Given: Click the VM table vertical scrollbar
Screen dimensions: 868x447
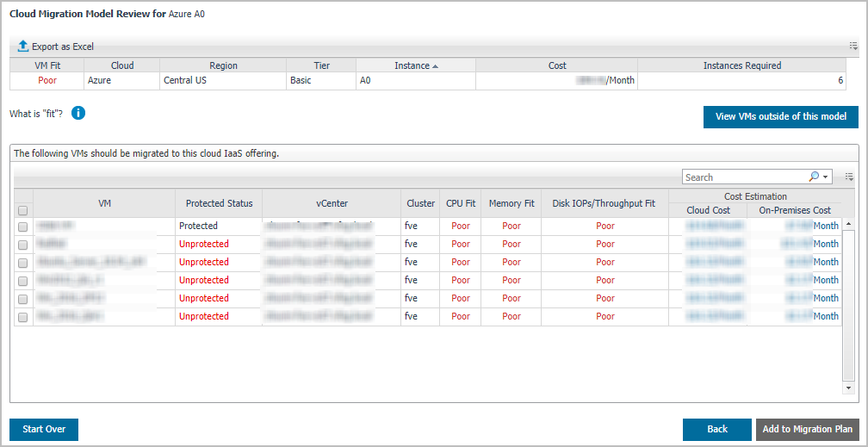Looking at the screenshot, I should point(847,310).
